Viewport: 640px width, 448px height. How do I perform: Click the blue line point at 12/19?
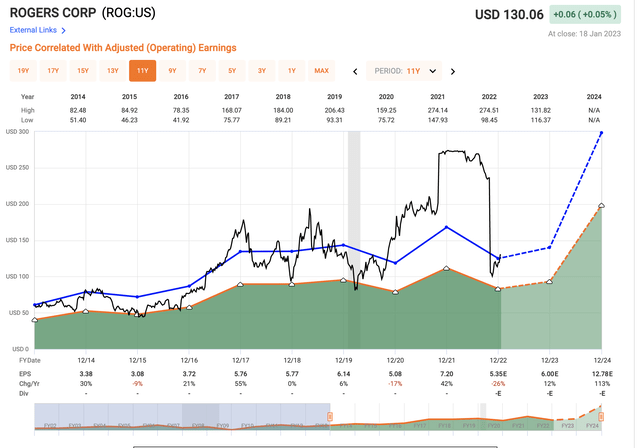[344, 245]
